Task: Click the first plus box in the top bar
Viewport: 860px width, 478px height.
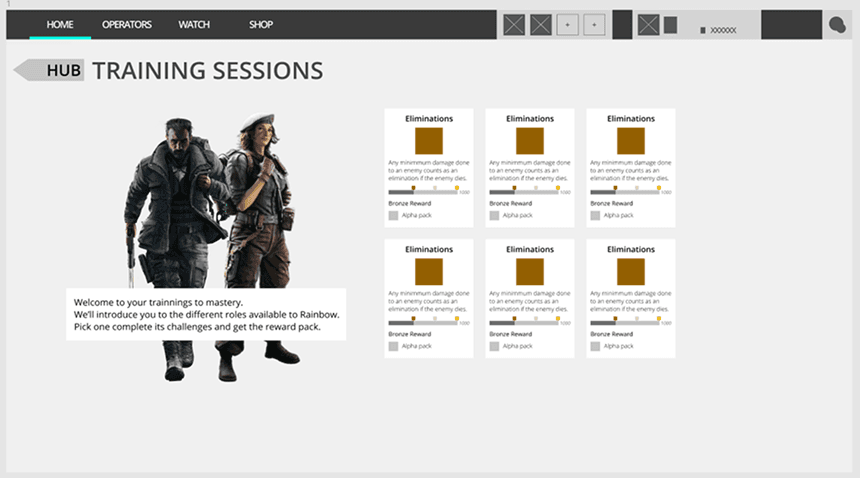Action: 568,25
